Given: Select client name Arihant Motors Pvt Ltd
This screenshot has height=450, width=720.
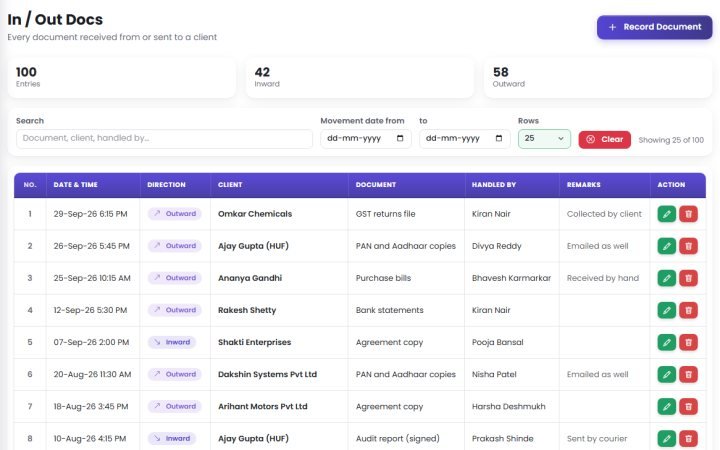Looking at the screenshot, I should pos(263,407).
